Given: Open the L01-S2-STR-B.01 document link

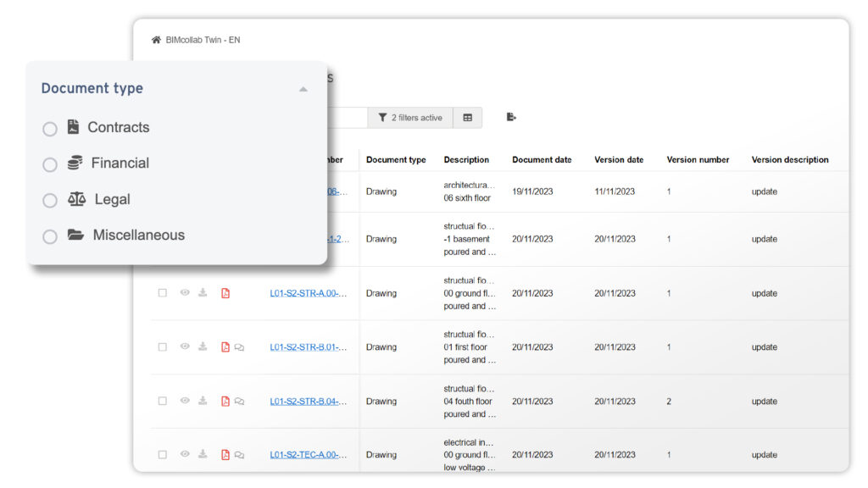Looking at the screenshot, I should pyautogui.click(x=308, y=347).
